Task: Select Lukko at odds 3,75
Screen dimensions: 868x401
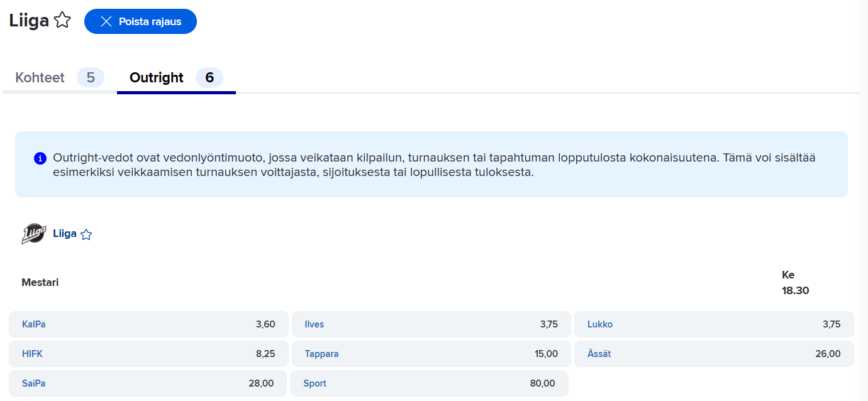Action: 714,324
